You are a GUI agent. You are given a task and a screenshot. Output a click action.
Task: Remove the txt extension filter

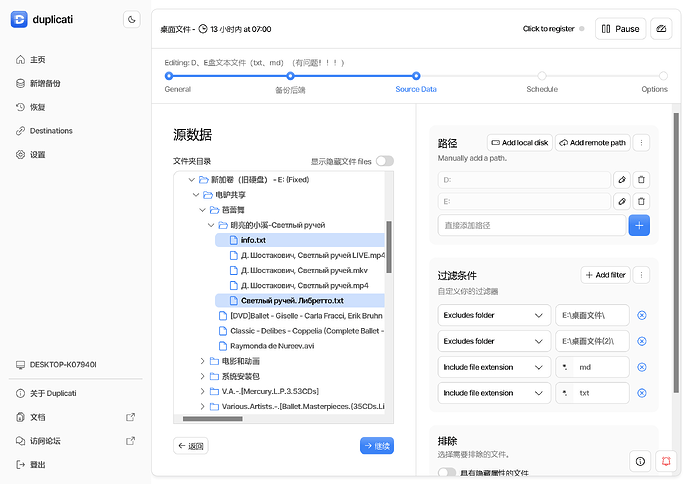coord(642,393)
